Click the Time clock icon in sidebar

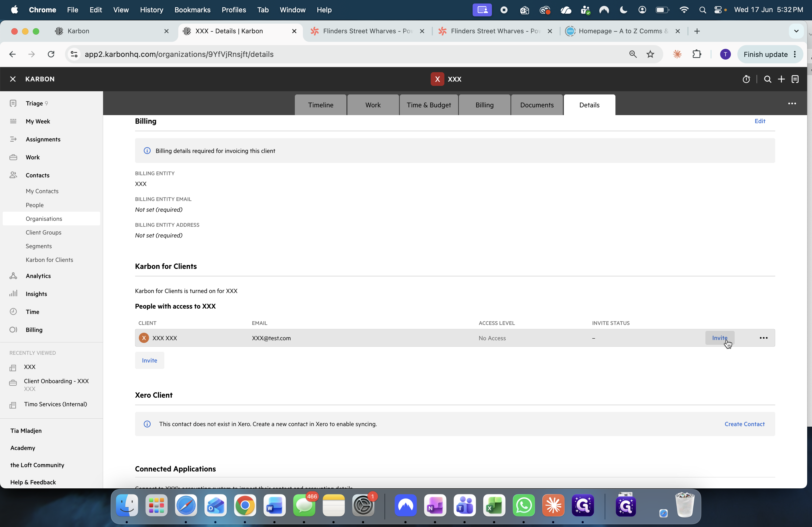click(13, 312)
